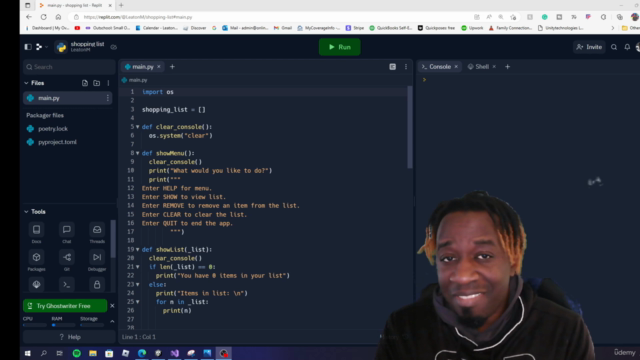The width and height of the screenshot is (640, 360).
Task: Create a new file icon
Action: pyautogui.click(x=85, y=83)
